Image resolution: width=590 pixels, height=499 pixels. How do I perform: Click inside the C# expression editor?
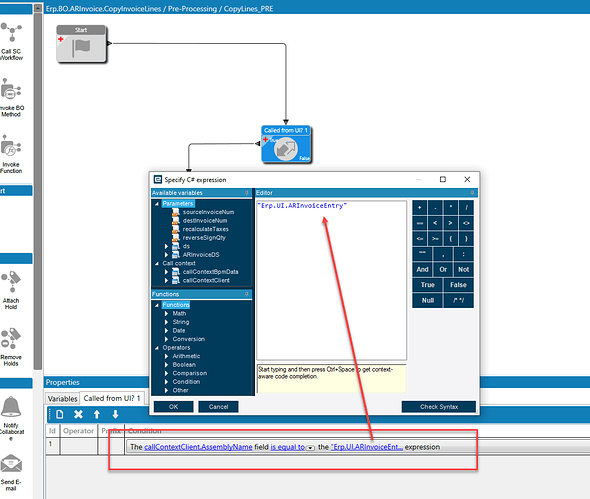click(x=331, y=280)
